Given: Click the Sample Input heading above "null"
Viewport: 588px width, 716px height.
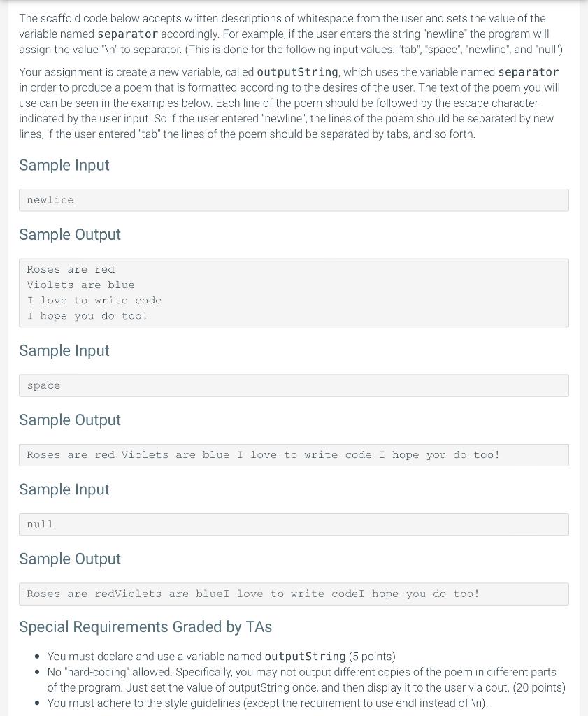Looking at the screenshot, I should pyautogui.click(x=64, y=489).
